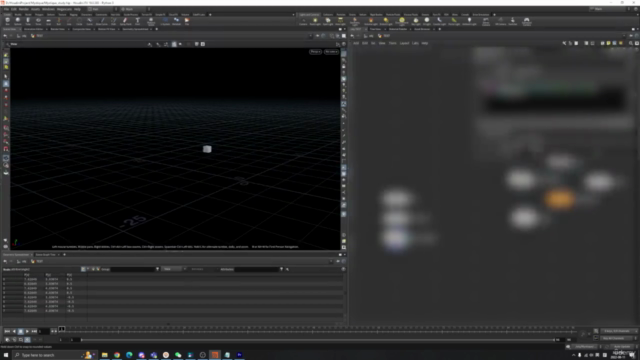
Task: Open the Render menu
Action: tap(24, 9)
